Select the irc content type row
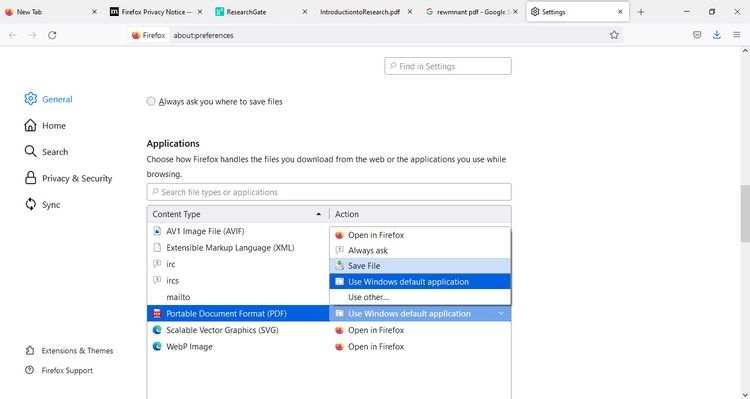Screen dimensions: 750x399 click(x=238, y=264)
